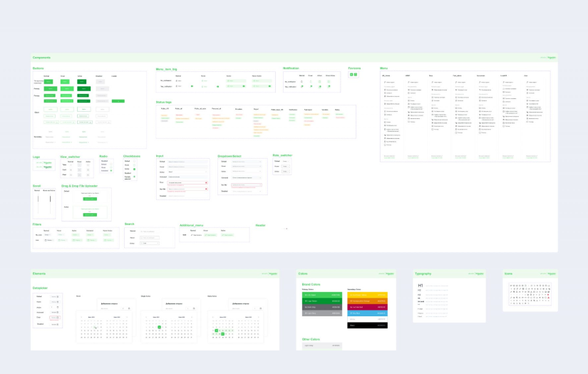
Task: Toggle the Partially selected checkbox
Action: point(134,177)
